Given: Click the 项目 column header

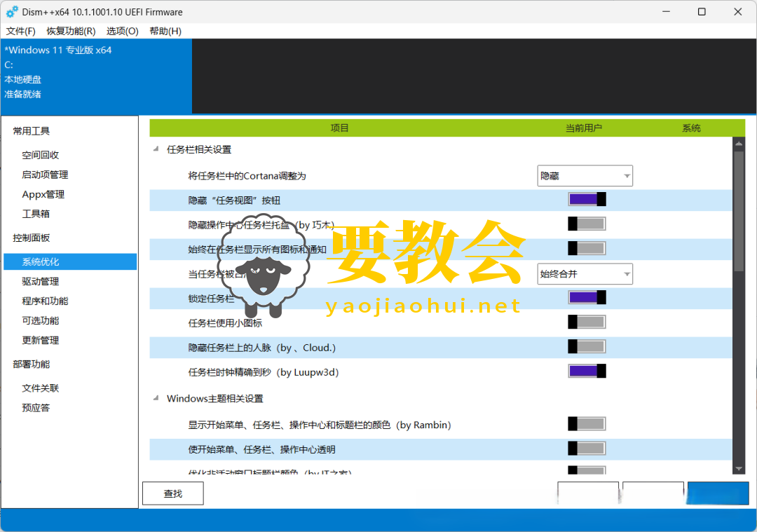Looking at the screenshot, I should tap(339, 128).
